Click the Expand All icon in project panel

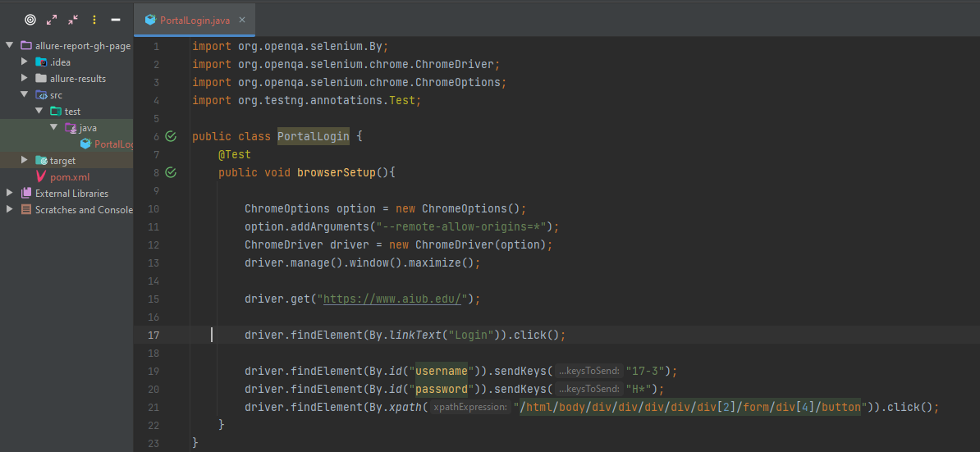52,20
